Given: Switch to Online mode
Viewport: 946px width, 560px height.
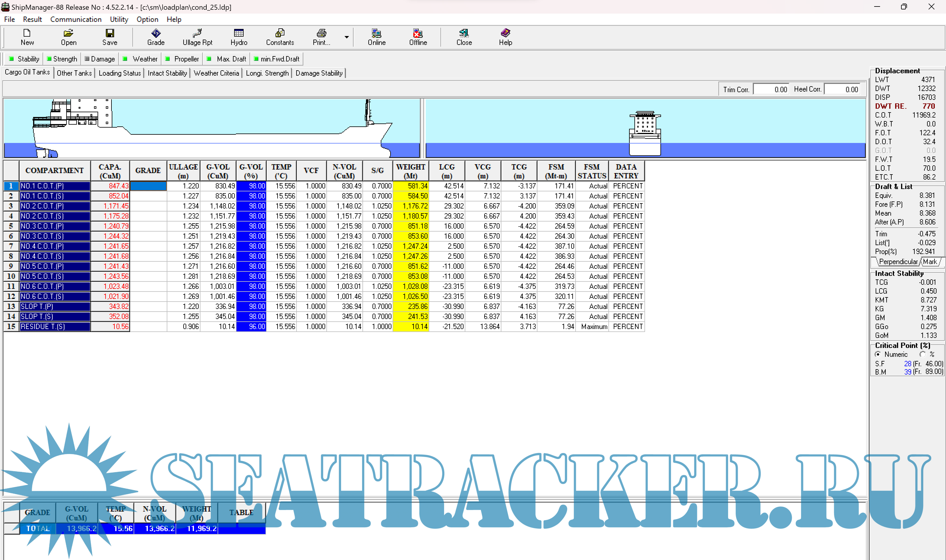Looking at the screenshot, I should [x=376, y=37].
